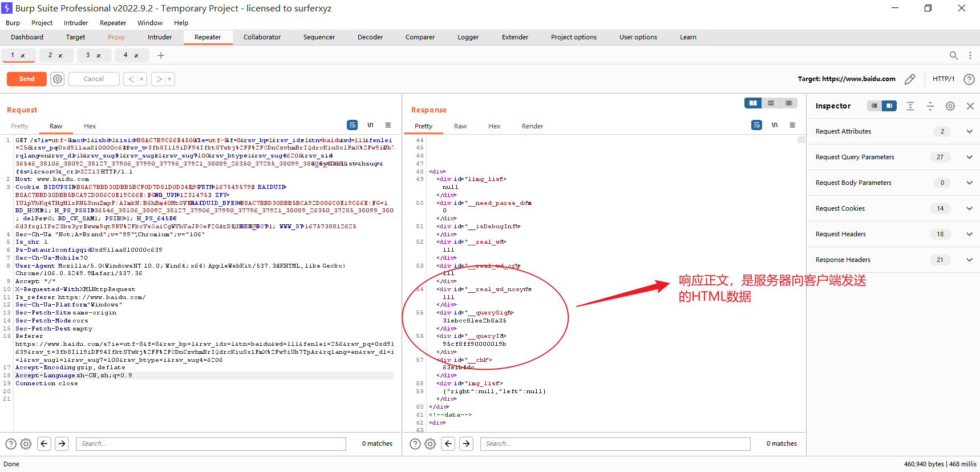This screenshot has height=472, width=980.
Task: Toggle response message word wrap icon
Action: 756,125
